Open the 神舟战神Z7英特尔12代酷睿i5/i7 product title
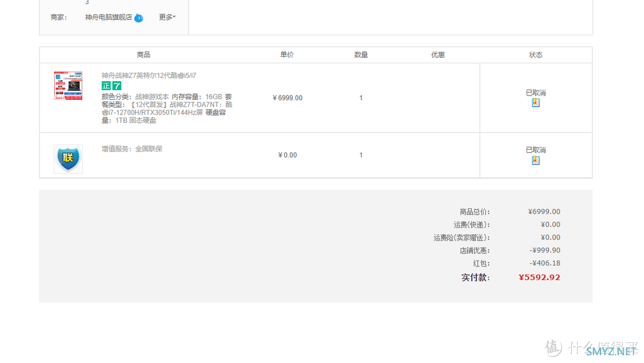 (148, 76)
